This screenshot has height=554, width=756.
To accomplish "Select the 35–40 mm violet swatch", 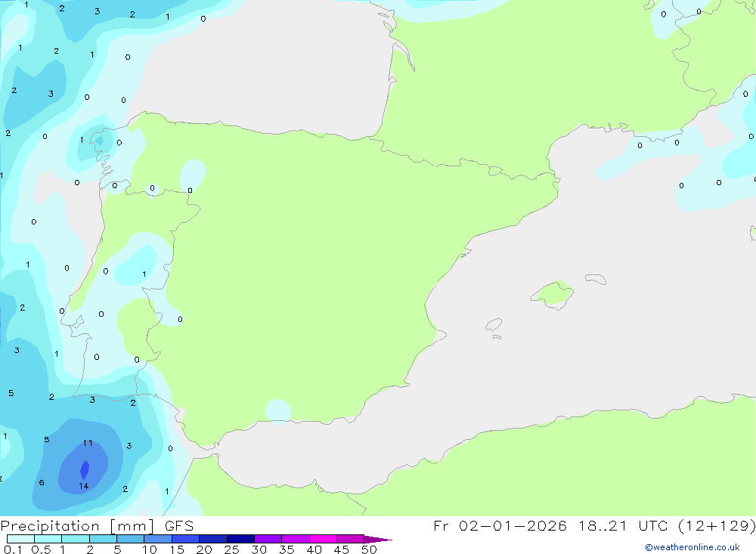I will click(x=296, y=539).
